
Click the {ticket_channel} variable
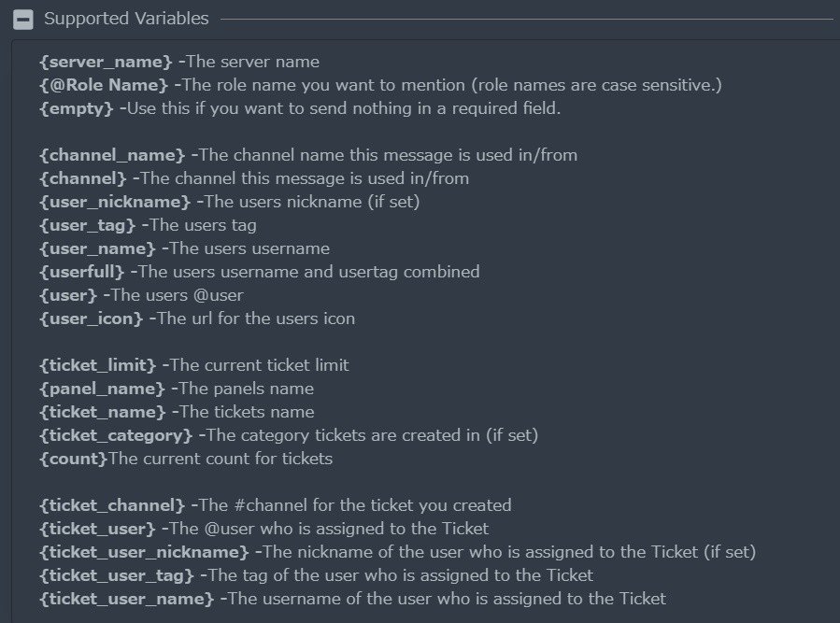[x=112, y=505]
